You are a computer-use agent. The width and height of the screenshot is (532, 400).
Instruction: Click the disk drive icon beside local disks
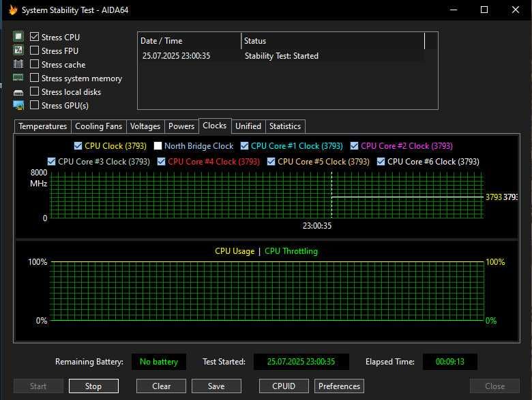point(18,92)
